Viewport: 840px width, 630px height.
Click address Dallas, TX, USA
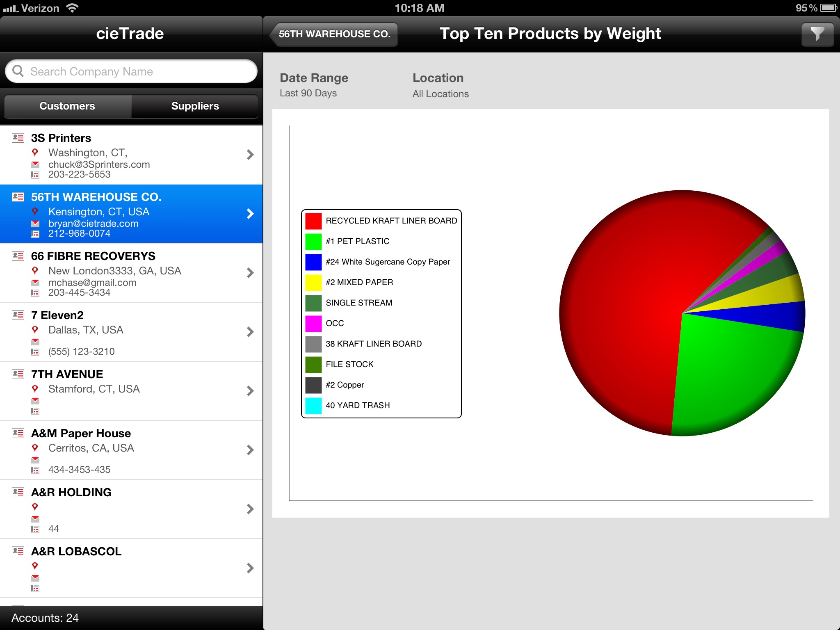coord(86,330)
